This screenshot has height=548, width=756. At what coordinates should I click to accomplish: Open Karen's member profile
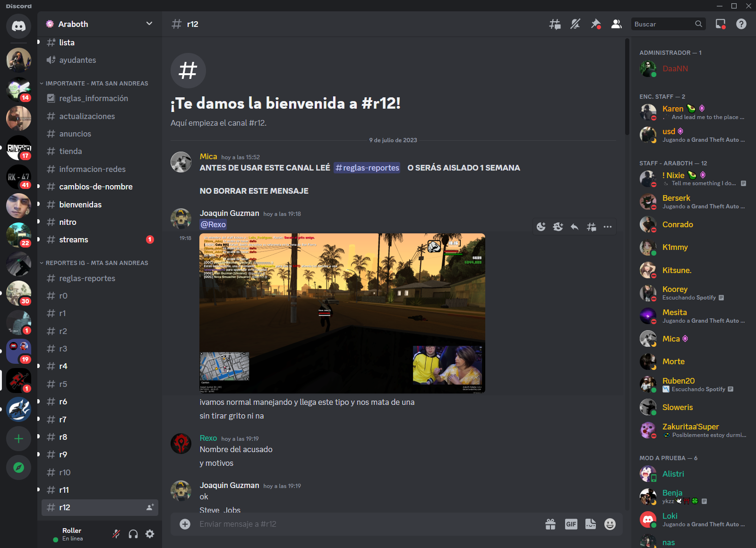click(693, 112)
